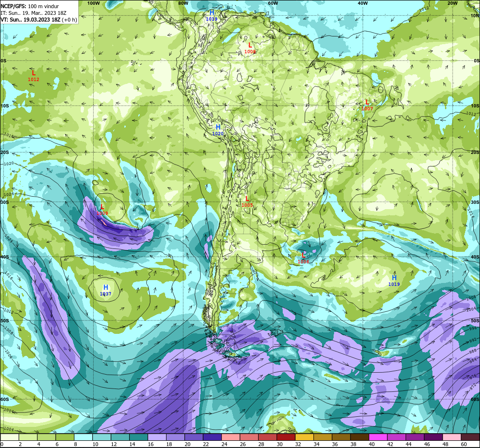Screen dimensions: 480x448
Task: Select the H 1019 high near Panama
Action: click(212, 15)
